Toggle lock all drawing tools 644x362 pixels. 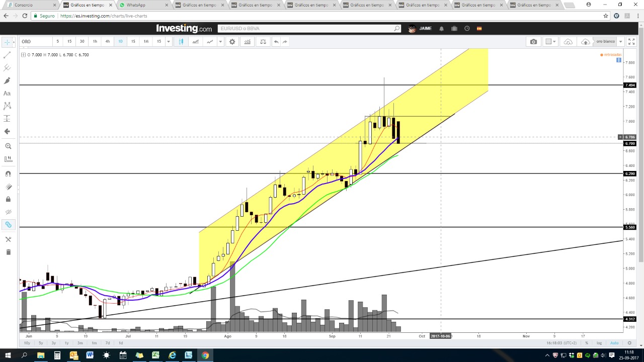tap(8, 199)
